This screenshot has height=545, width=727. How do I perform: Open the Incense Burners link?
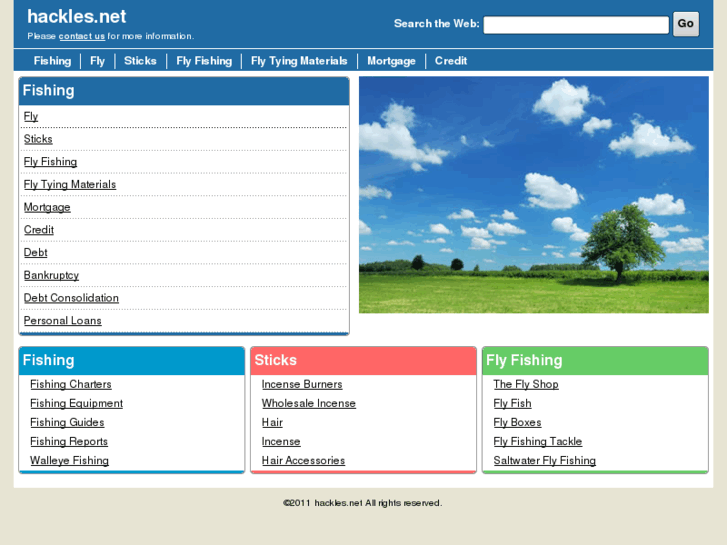coord(302,385)
